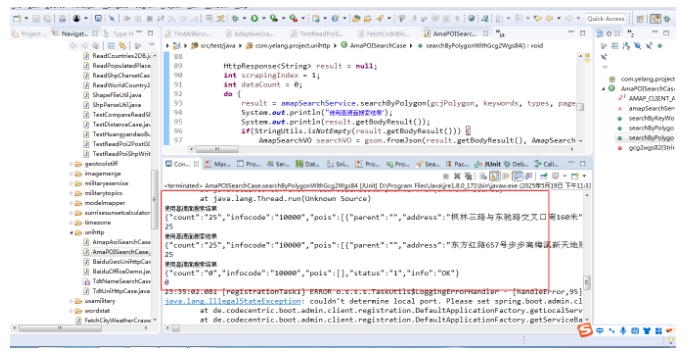The height and width of the screenshot is (361, 690).
Task: Click the Back navigation toolbar arrow
Action: 550,18
